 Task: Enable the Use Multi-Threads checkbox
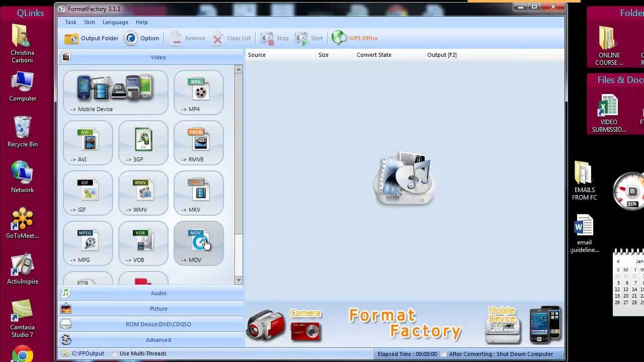[x=114, y=353]
